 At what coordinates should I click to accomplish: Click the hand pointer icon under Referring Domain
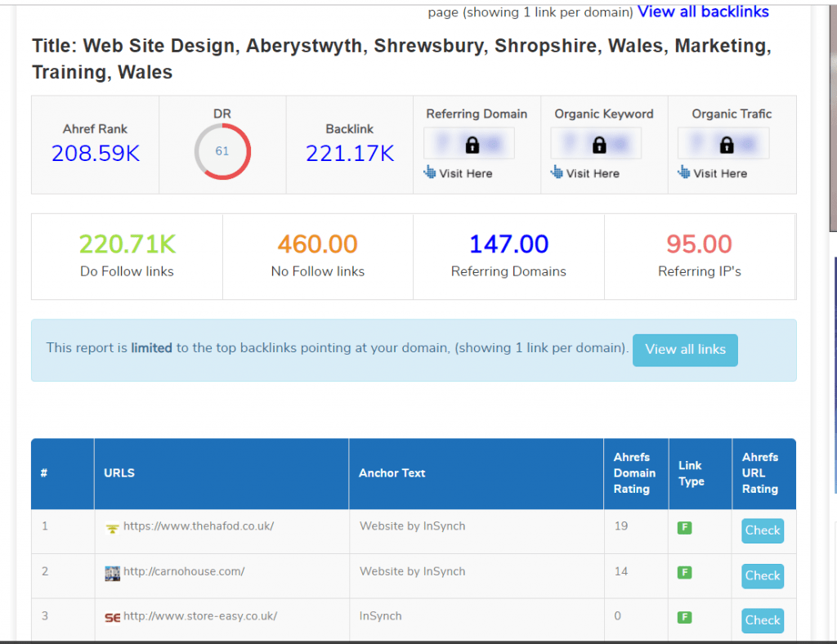tap(430, 172)
